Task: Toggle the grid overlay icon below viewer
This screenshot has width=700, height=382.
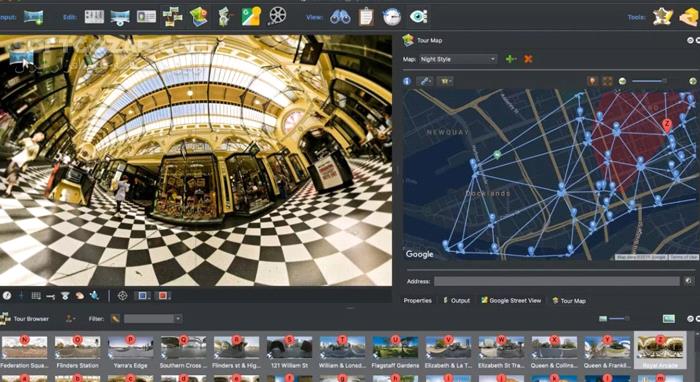Action: click(36, 295)
